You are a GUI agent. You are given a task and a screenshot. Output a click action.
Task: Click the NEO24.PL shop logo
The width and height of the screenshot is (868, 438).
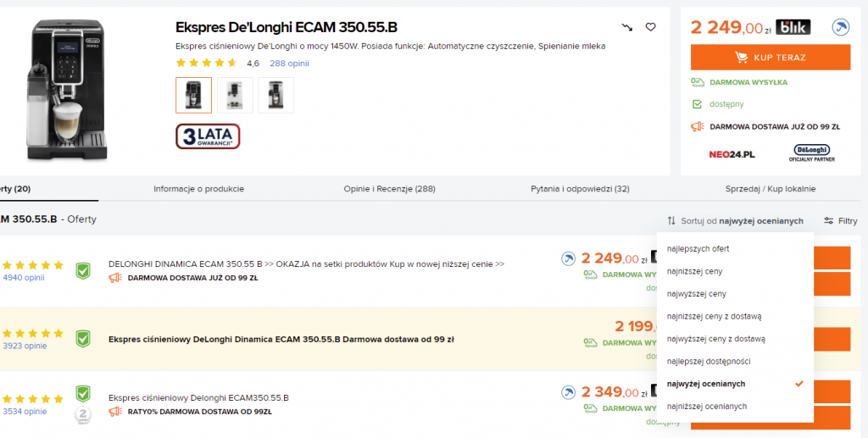click(732, 154)
